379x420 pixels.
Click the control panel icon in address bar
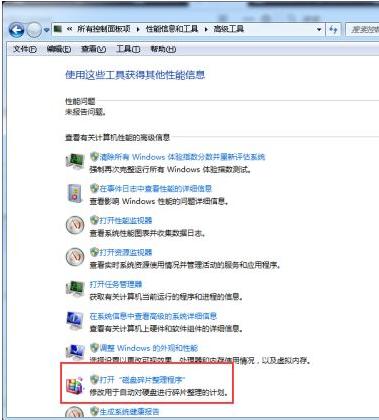tap(58, 29)
